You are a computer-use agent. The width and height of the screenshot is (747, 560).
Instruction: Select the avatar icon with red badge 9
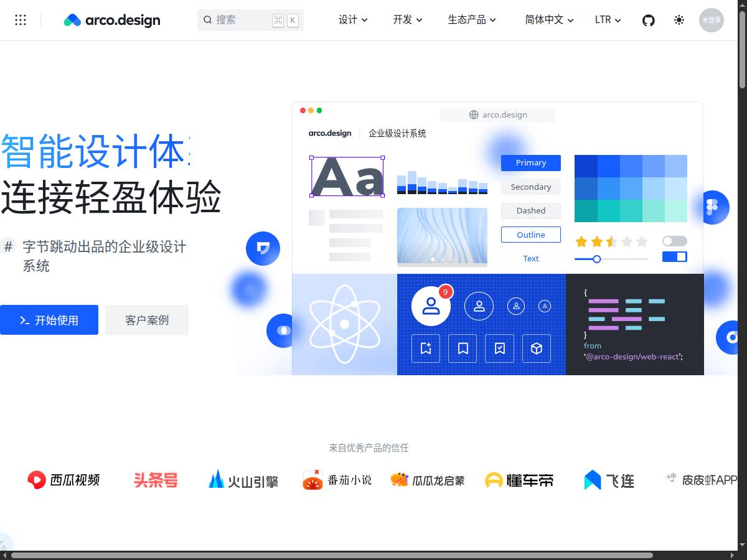click(x=431, y=306)
